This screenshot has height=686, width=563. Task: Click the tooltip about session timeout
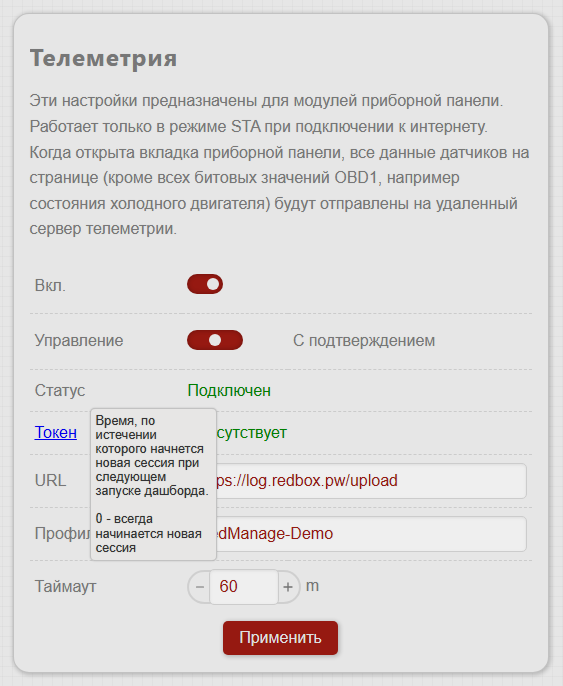pyautogui.click(x=154, y=484)
